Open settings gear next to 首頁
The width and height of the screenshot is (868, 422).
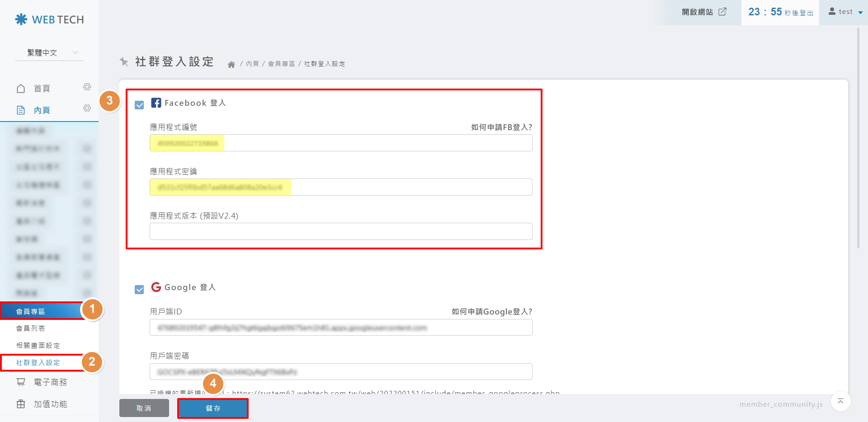coord(87,87)
